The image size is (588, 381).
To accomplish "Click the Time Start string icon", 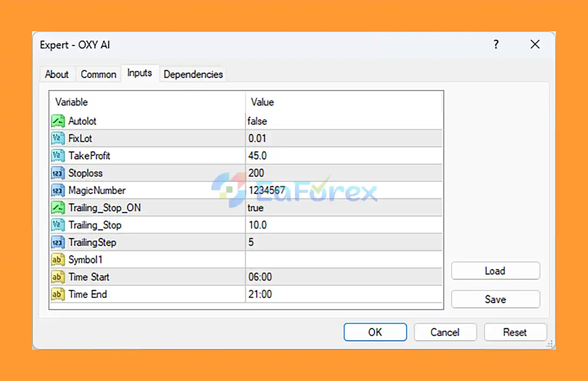I will (x=57, y=277).
